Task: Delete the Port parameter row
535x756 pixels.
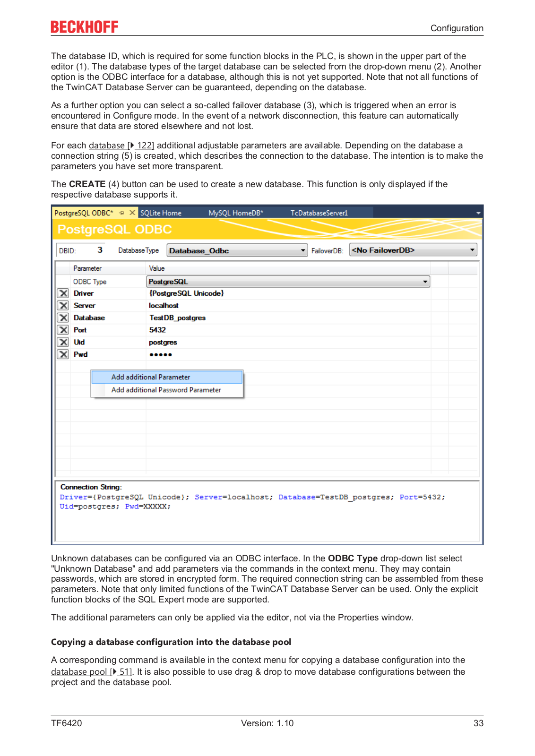Action: [63, 330]
